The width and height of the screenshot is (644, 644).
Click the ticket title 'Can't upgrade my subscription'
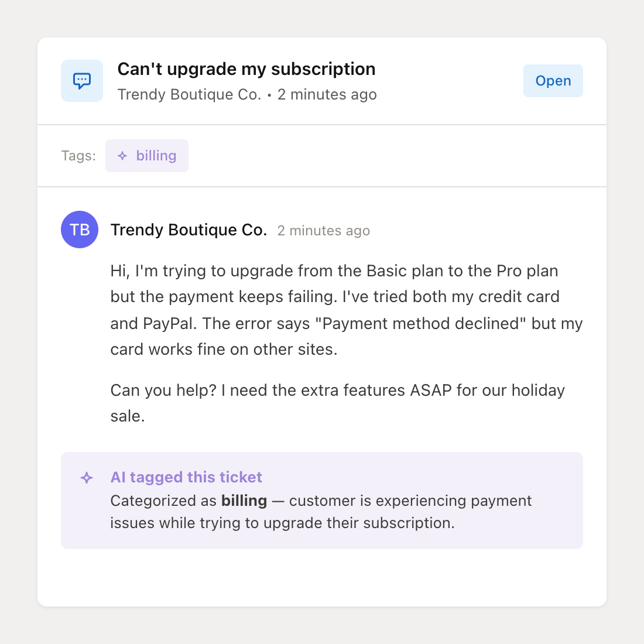[246, 68]
